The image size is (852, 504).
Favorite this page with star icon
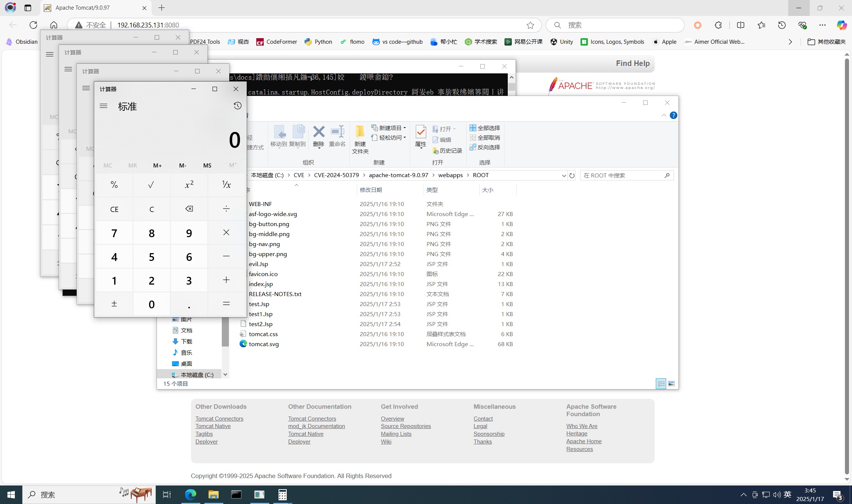[530, 25]
